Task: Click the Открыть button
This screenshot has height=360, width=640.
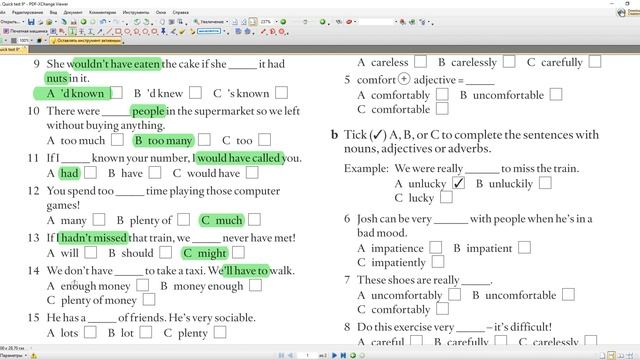Action: tap(10, 22)
